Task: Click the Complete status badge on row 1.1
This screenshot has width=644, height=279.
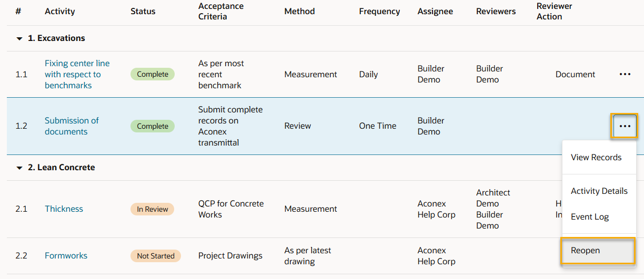Action: 153,74
